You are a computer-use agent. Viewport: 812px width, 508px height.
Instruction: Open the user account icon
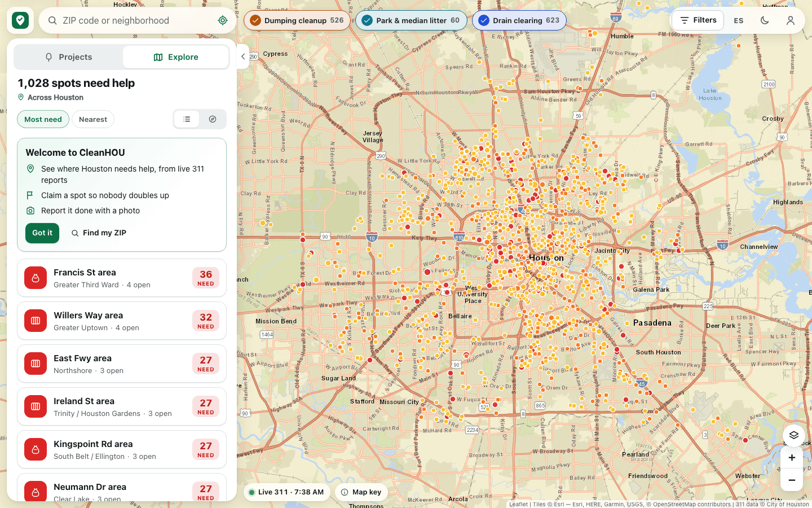click(791, 20)
